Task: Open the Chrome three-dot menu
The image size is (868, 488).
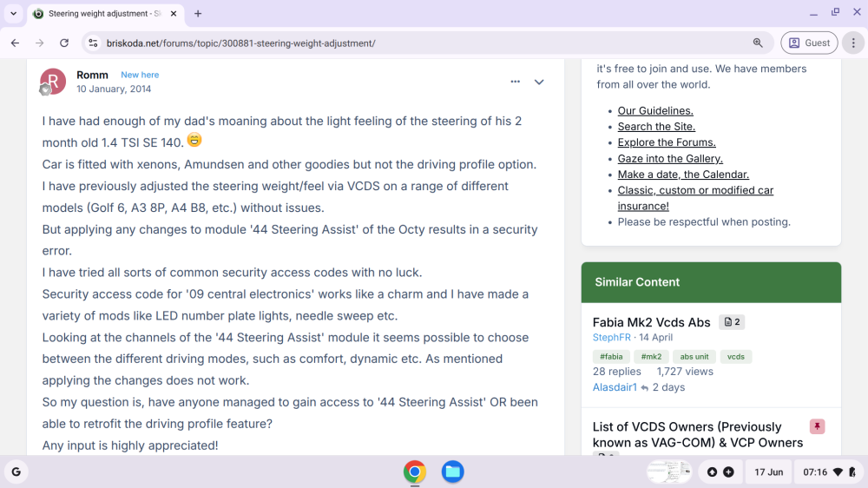Action: (x=853, y=43)
